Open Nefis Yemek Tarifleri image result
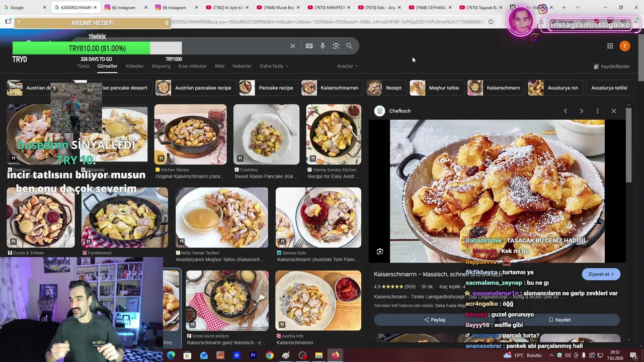The height and width of the screenshot is (362, 644). click(x=221, y=217)
